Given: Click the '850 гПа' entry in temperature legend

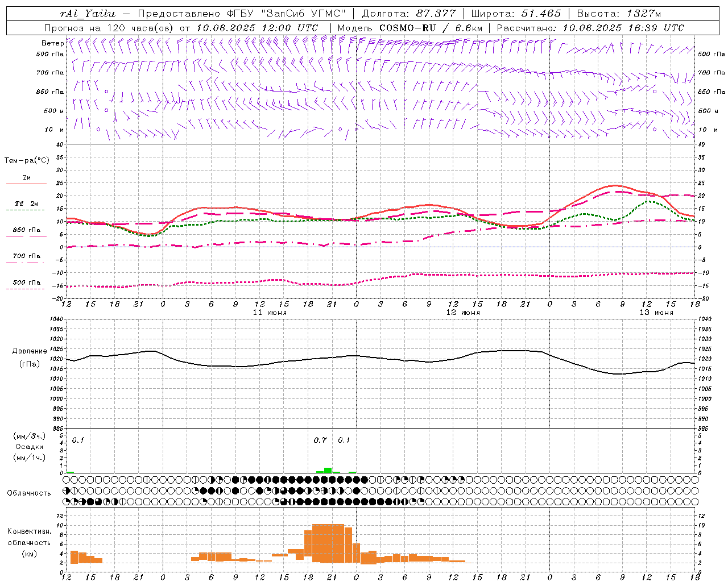Looking at the screenshot, I should (27, 230).
